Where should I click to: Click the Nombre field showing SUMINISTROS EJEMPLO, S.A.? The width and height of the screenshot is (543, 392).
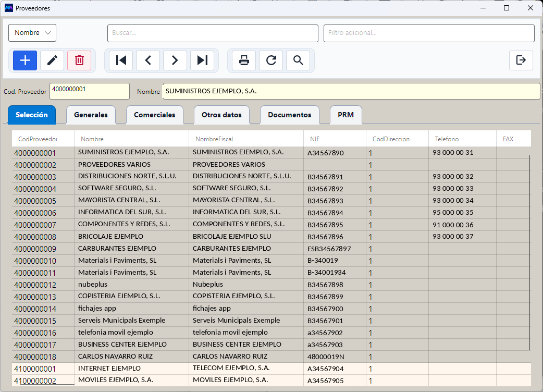(351, 91)
